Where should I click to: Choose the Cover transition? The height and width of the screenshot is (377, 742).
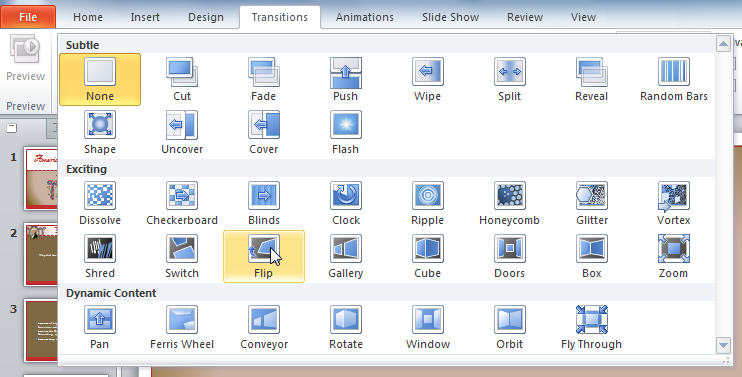(264, 132)
